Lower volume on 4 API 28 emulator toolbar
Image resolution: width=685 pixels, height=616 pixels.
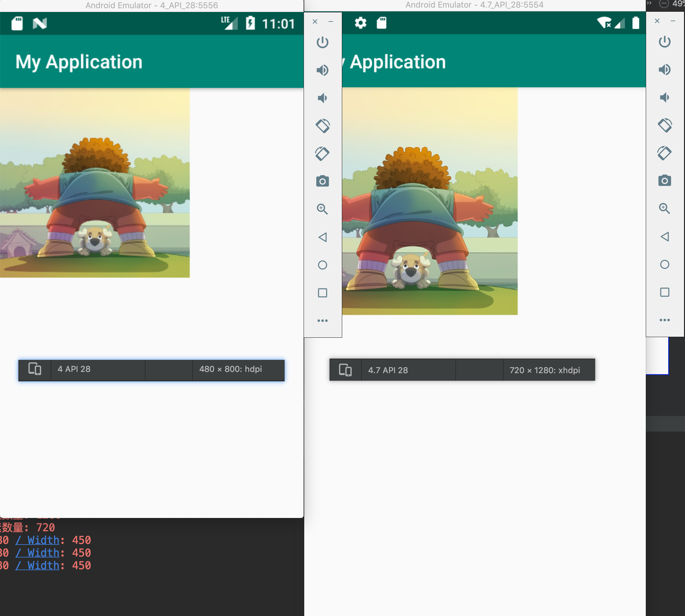tap(322, 98)
